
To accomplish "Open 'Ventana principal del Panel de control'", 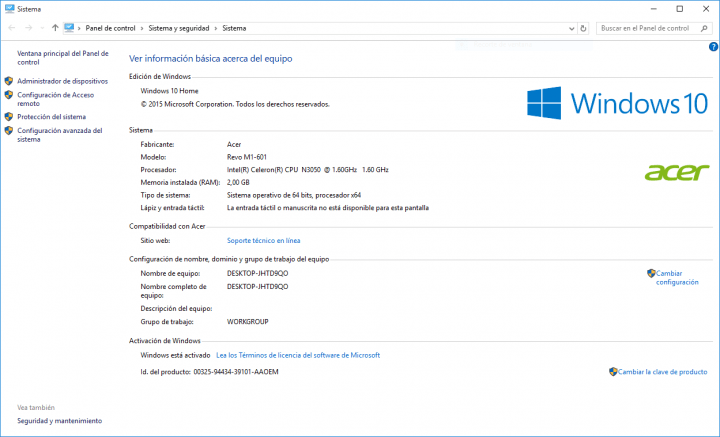I will pyautogui.click(x=63, y=58).
